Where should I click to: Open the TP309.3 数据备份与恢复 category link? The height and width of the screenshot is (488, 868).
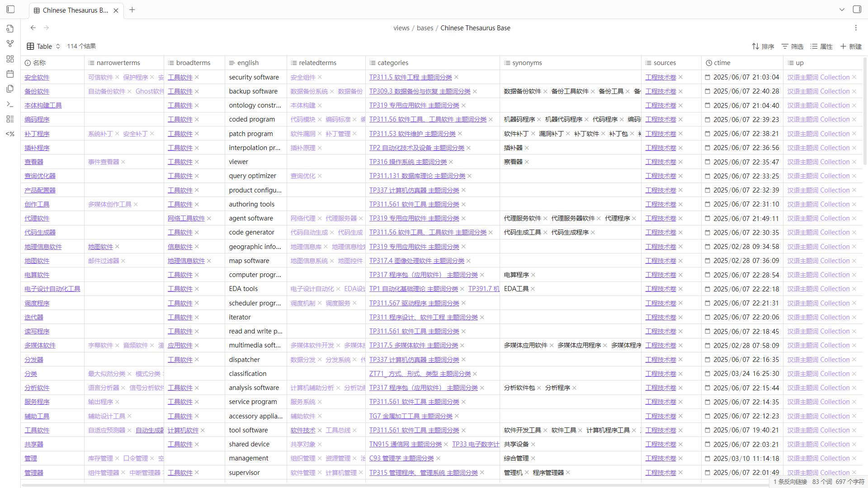pos(420,91)
